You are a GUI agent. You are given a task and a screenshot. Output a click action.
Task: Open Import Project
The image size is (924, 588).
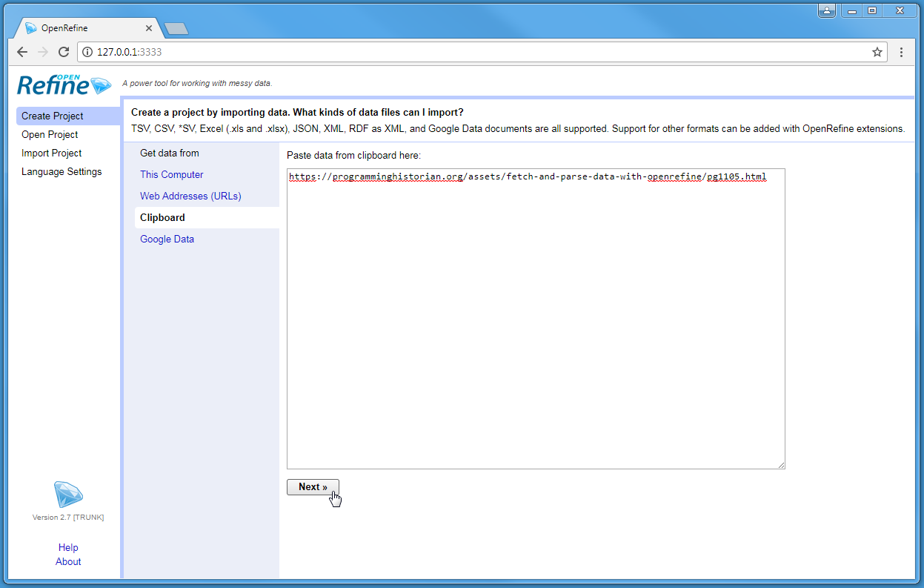pos(51,153)
